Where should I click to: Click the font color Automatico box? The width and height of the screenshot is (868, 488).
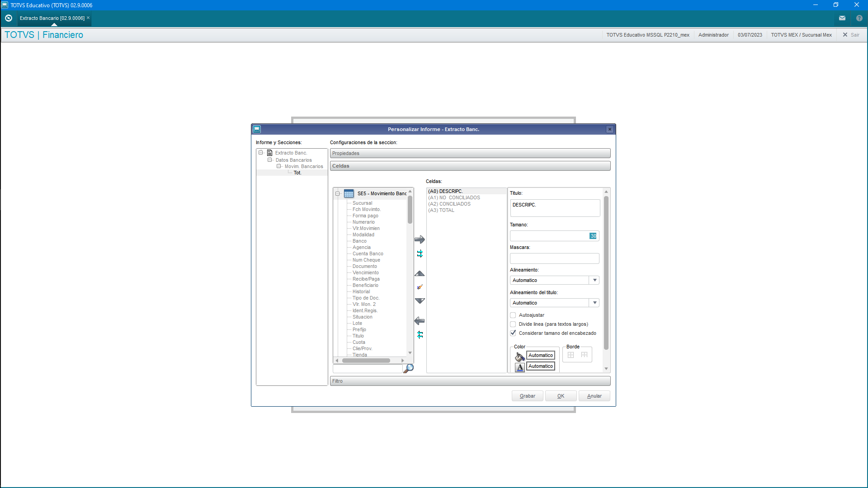point(541,366)
